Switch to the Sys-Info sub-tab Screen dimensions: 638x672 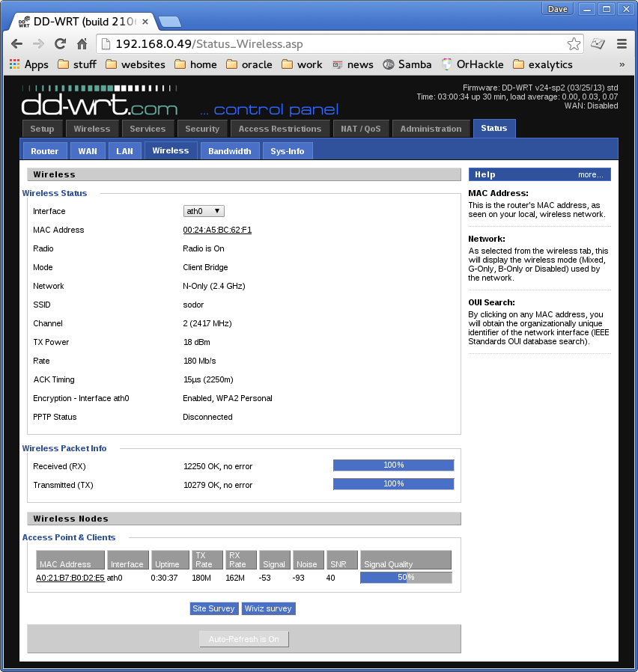(288, 151)
